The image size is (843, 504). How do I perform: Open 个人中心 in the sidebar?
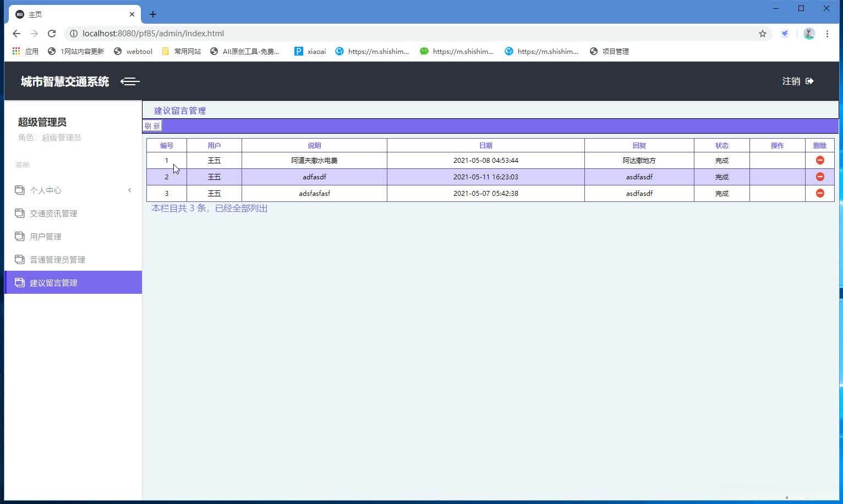[x=73, y=190]
